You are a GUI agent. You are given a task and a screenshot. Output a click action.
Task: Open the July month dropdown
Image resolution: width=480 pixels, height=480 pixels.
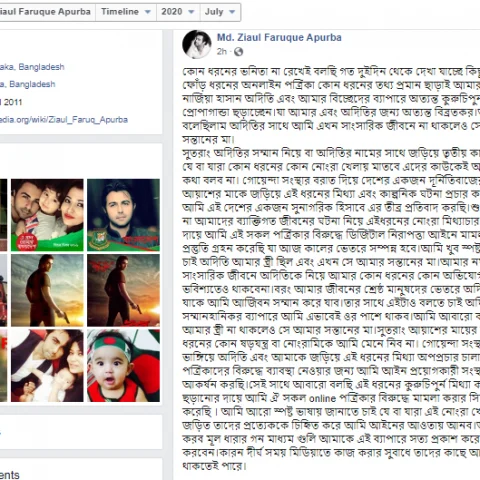(220, 12)
